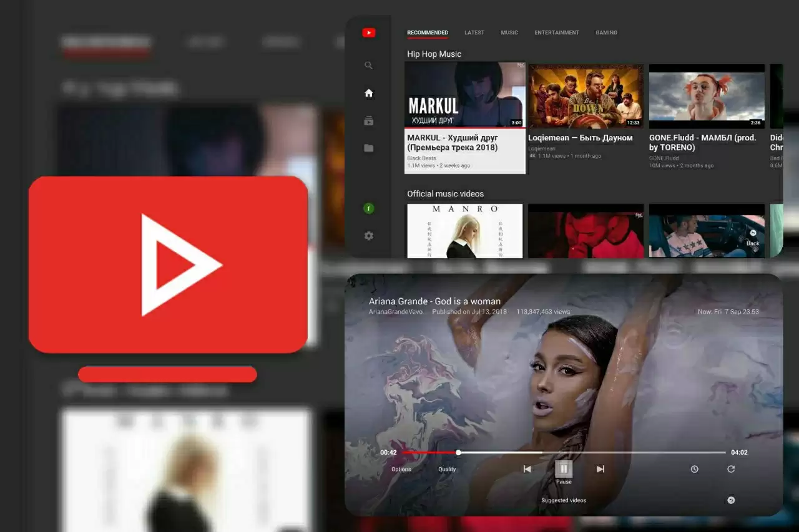Image resolution: width=799 pixels, height=532 pixels.
Task: Open the Quality selector
Action: 447,469
